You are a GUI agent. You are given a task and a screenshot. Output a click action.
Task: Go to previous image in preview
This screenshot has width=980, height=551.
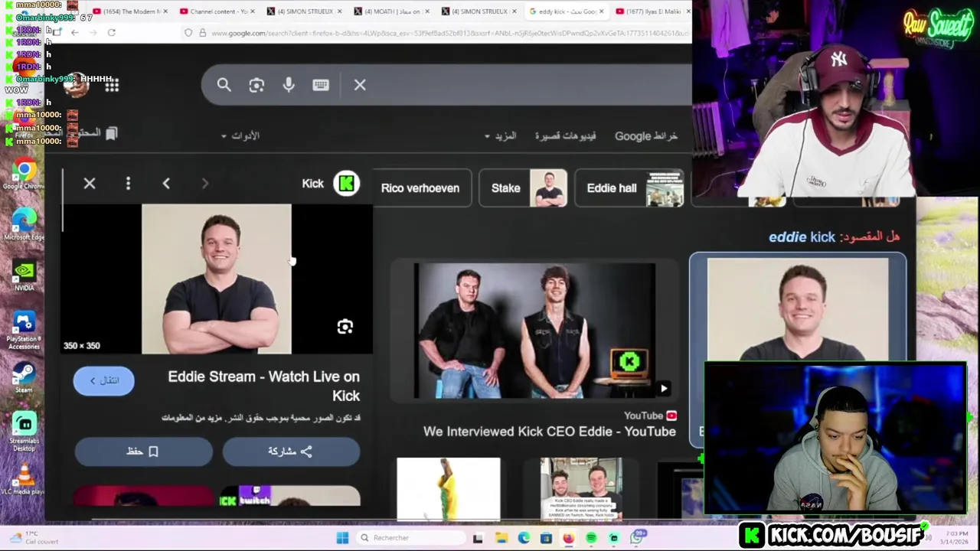tap(166, 184)
